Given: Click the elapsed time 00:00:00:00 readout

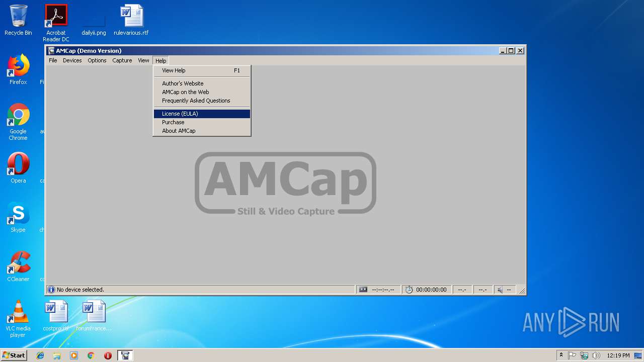Looking at the screenshot, I should [431, 290].
